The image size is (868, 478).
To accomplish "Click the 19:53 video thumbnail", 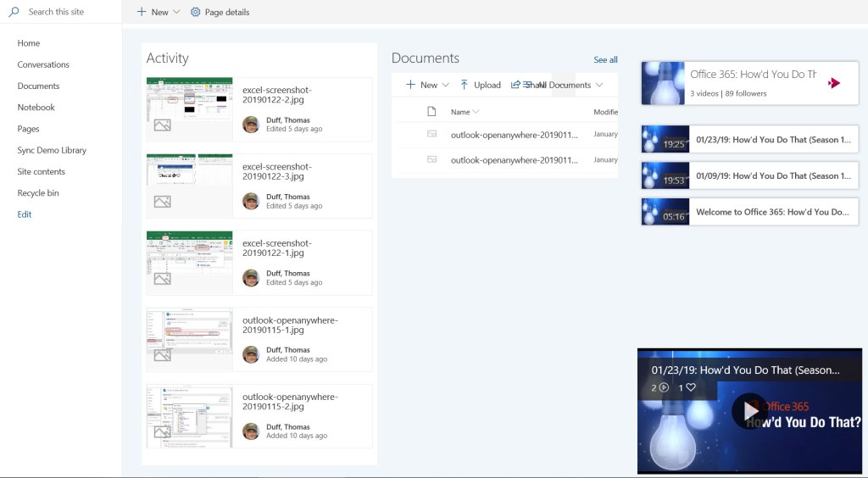I will [x=665, y=175].
